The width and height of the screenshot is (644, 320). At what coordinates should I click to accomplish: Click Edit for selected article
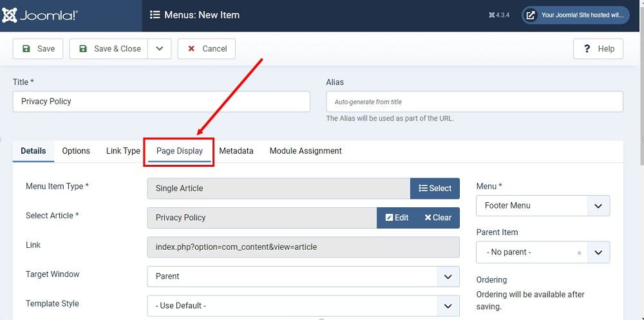[397, 218]
